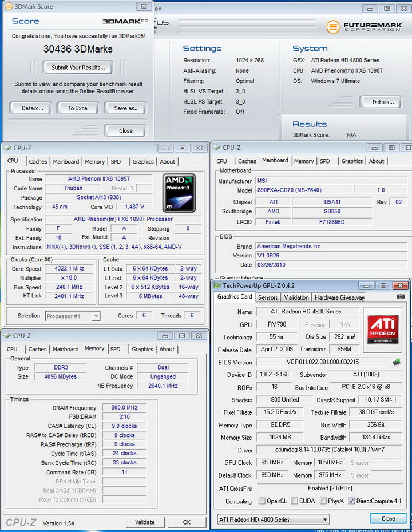The width and height of the screenshot is (412, 532).
Task: Select the Memory tab in CPU-Z Mainboard window
Action: [x=304, y=161]
